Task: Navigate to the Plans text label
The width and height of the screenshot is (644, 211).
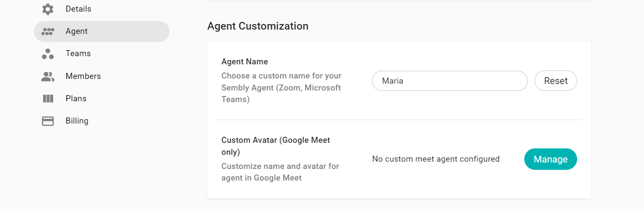Action: [x=76, y=99]
